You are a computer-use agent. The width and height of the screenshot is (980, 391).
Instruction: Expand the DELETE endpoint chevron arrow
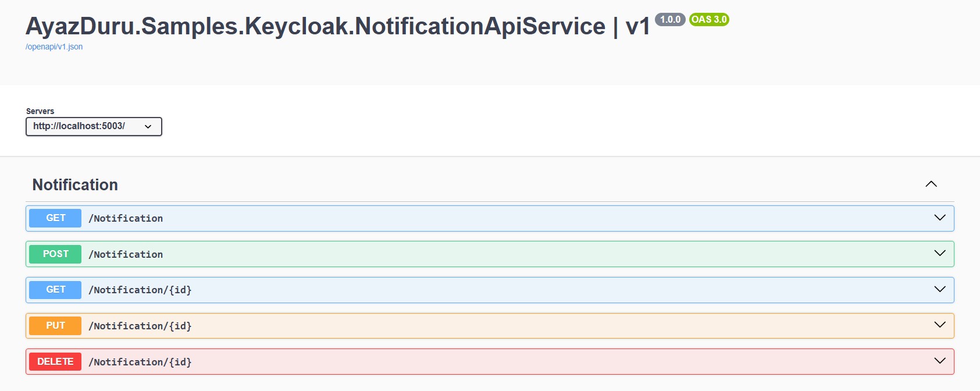click(x=939, y=361)
